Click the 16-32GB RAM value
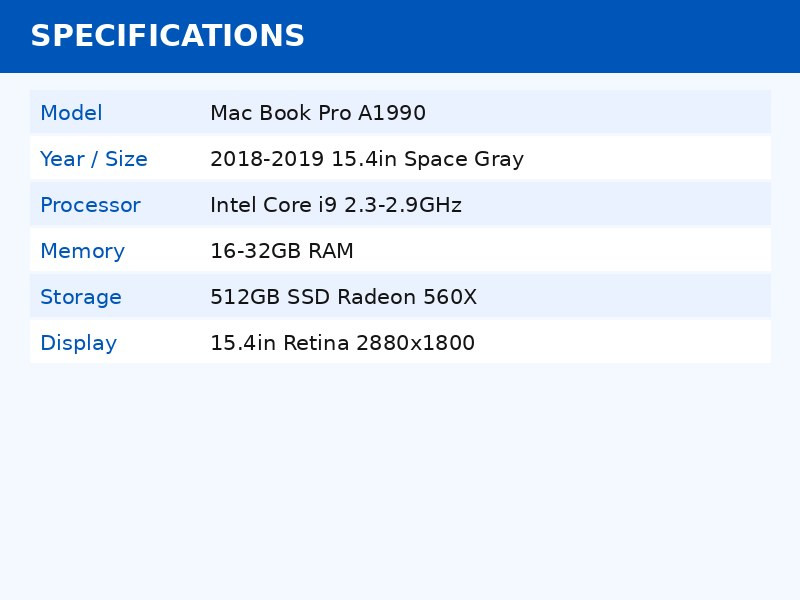 [x=282, y=251]
